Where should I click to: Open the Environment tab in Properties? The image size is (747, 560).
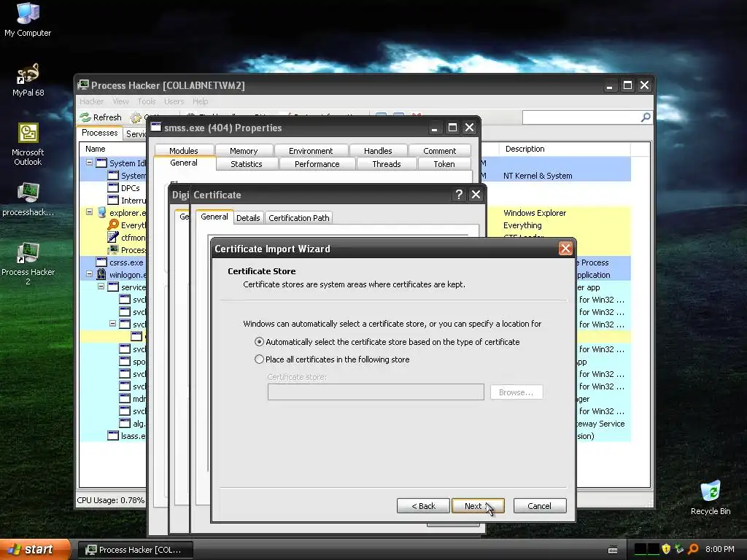pos(311,150)
